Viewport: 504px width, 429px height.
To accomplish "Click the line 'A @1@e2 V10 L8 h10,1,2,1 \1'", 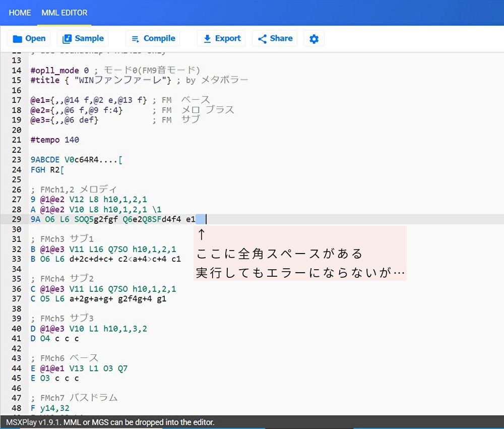I will point(96,209).
